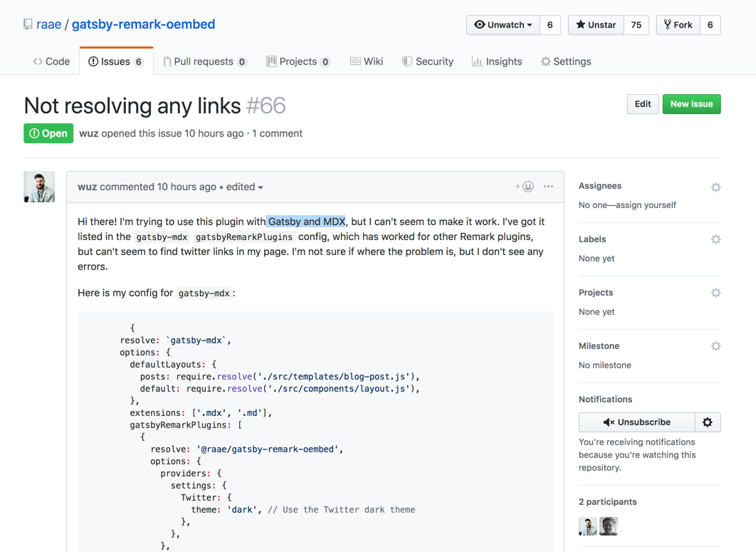The height and width of the screenshot is (552, 756).
Task: Open wuz's profile from comment header
Action: point(88,187)
